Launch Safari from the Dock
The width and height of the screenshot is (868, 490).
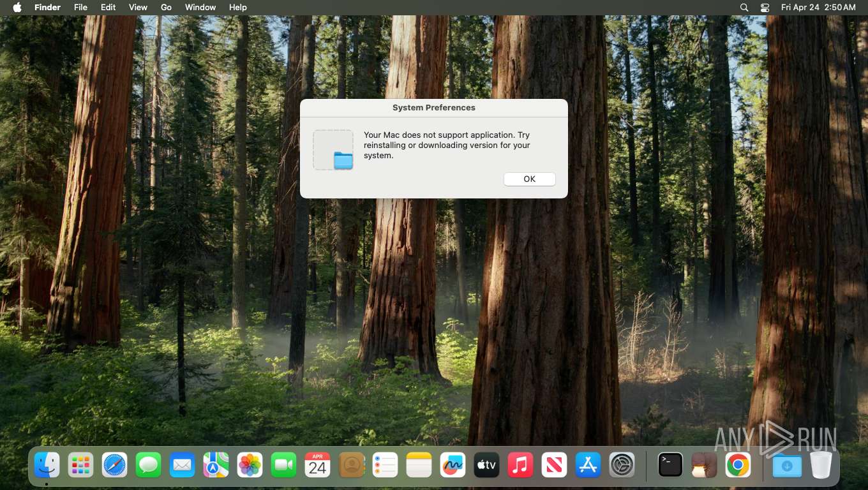point(114,465)
